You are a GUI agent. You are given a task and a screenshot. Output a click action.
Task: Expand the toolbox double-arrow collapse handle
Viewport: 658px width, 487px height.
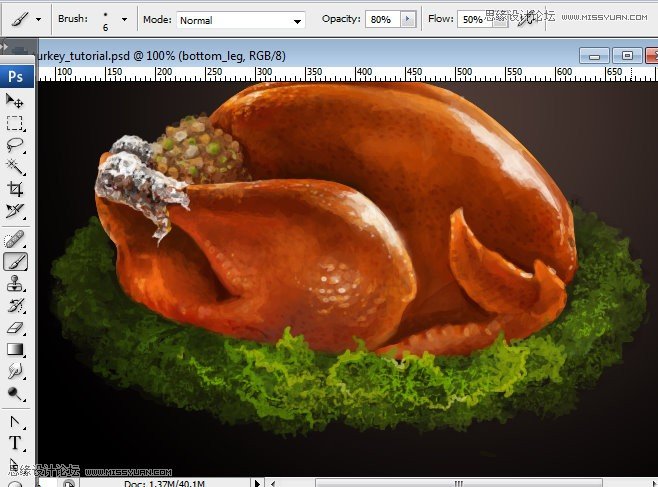point(5,46)
